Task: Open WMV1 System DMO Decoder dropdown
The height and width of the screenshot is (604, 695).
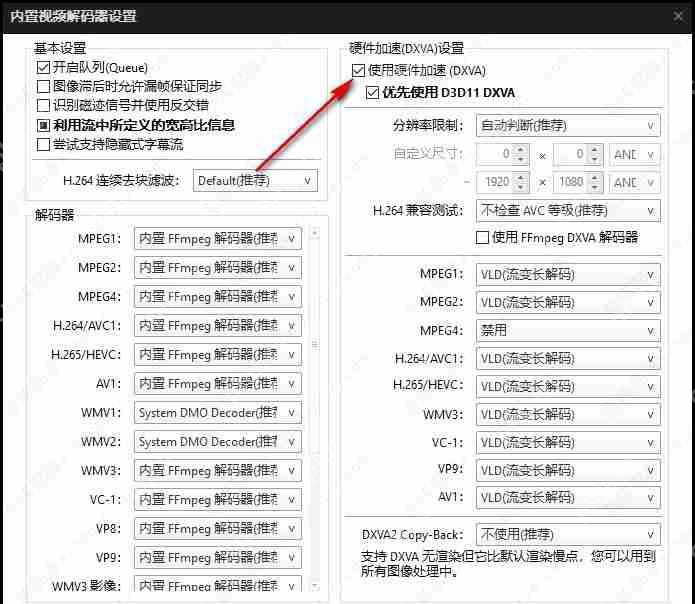Action: pyautogui.click(x=218, y=413)
